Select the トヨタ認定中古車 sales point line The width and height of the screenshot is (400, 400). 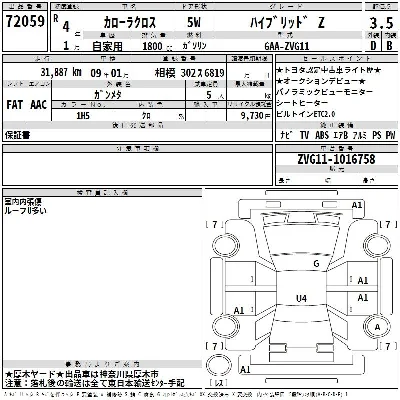[x=329, y=70]
